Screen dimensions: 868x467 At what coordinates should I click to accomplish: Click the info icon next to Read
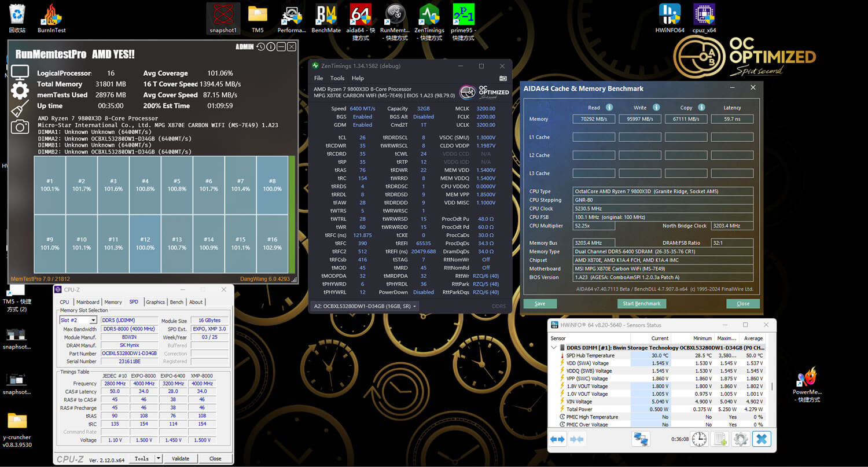[609, 108]
